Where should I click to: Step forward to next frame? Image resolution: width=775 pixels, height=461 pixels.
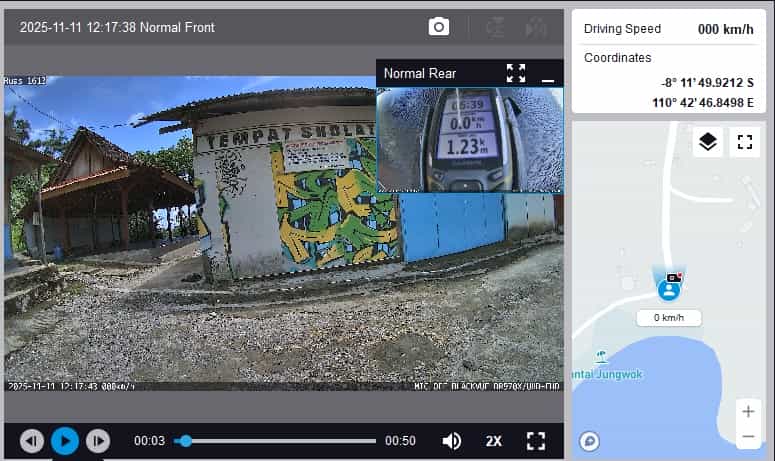[97, 441]
